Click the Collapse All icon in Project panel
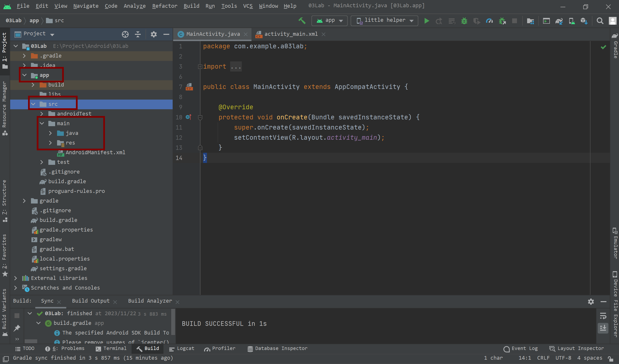Screen dimensions: 619x364 tap(138, 34)
